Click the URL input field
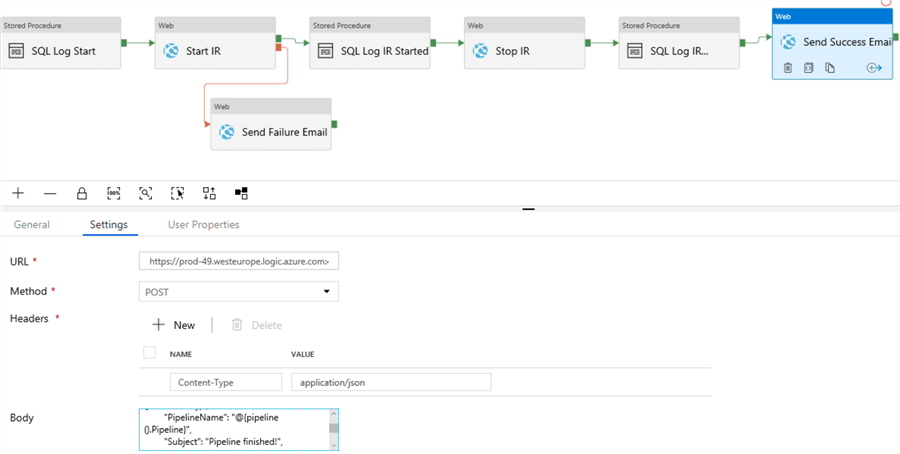 [239, 262]
